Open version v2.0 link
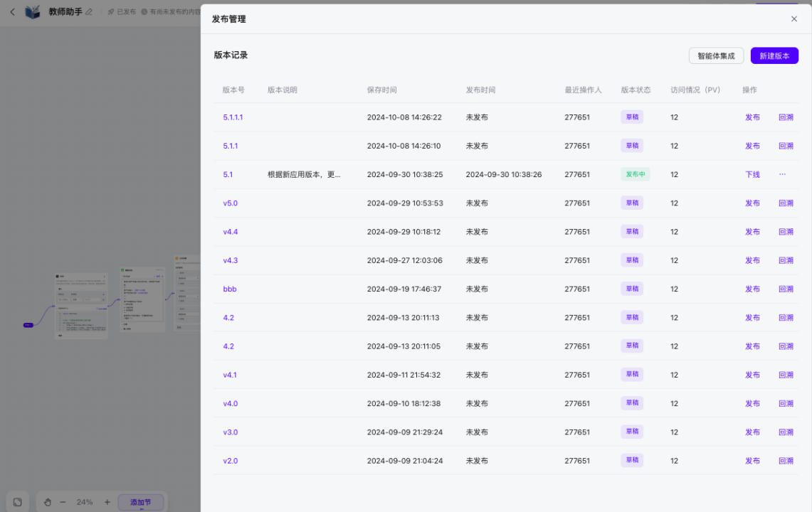 [x=231, y=461]
